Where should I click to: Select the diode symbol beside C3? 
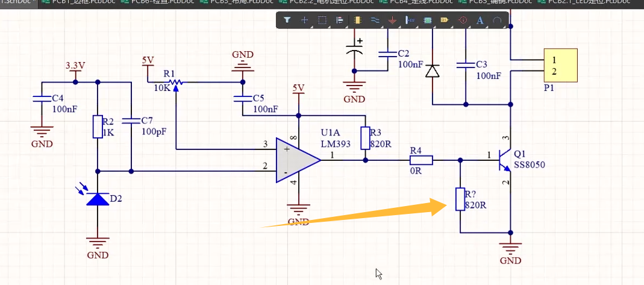coord(432,71)
